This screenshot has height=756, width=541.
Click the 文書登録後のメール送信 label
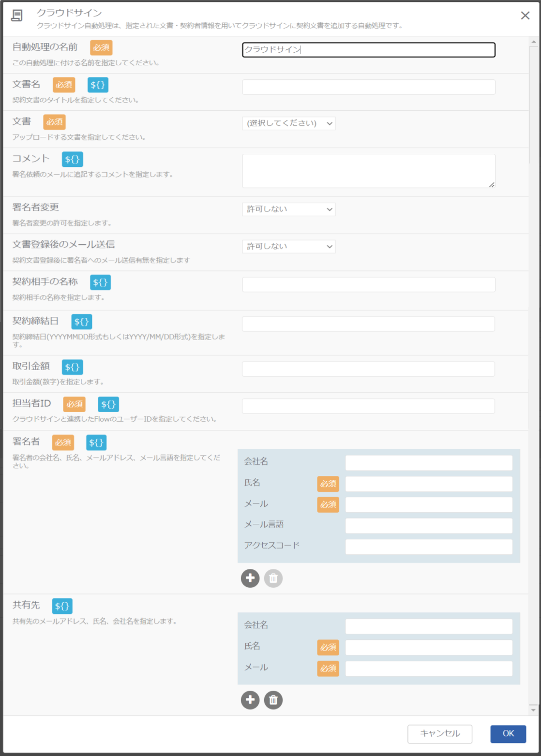coord(63,245)
